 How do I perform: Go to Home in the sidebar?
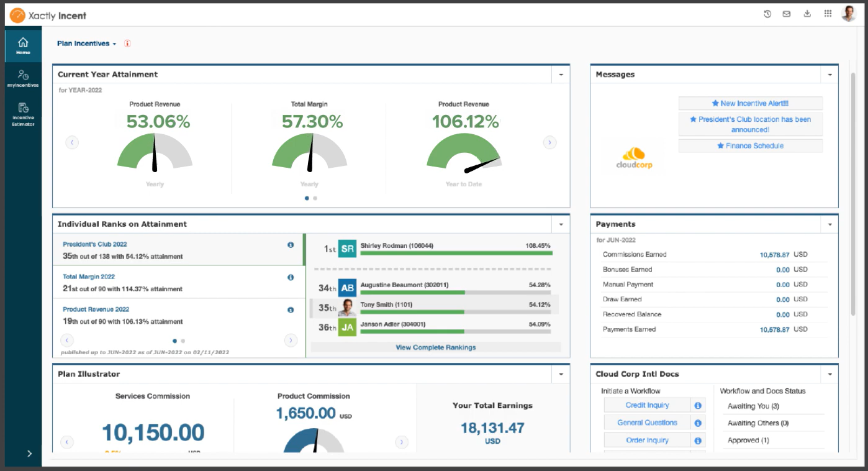pyautogui.click(x=23, y=45)
